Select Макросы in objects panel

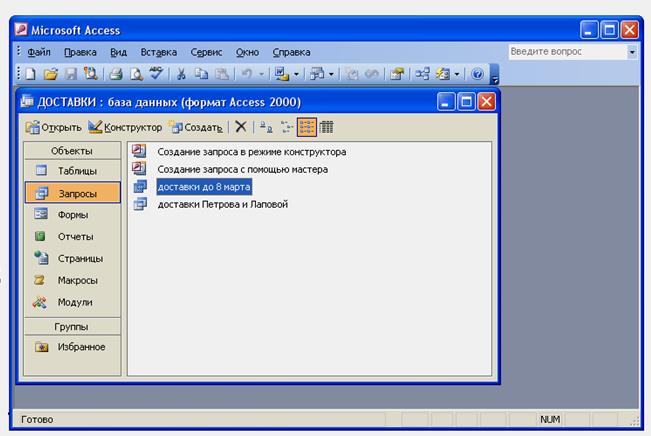[72, 280]
